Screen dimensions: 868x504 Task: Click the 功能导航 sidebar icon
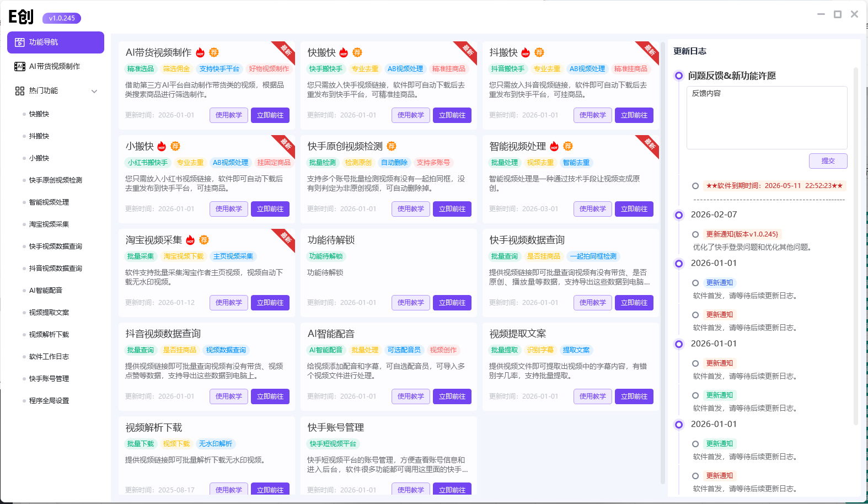pyautogui.click(x=20, y=42)
